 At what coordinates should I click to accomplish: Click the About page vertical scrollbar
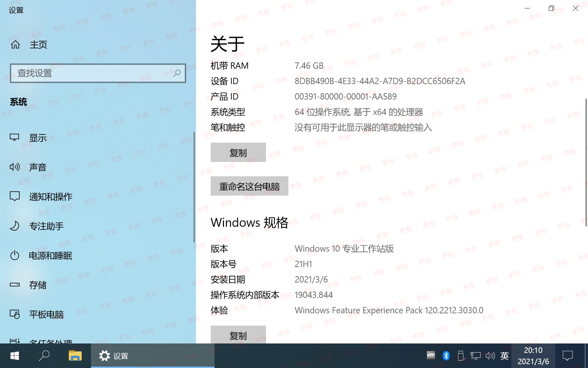pos(587,162)
